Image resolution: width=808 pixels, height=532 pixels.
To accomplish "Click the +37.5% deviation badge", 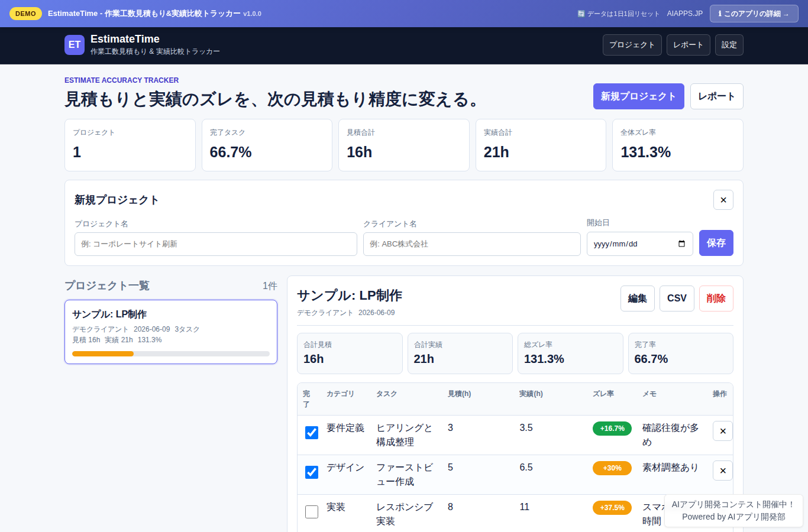I will [612, 508].
